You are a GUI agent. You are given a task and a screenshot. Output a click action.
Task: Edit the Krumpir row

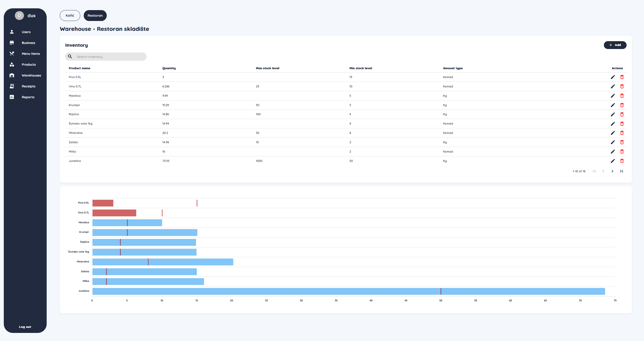pyautogui.click(x=613, y=105)
